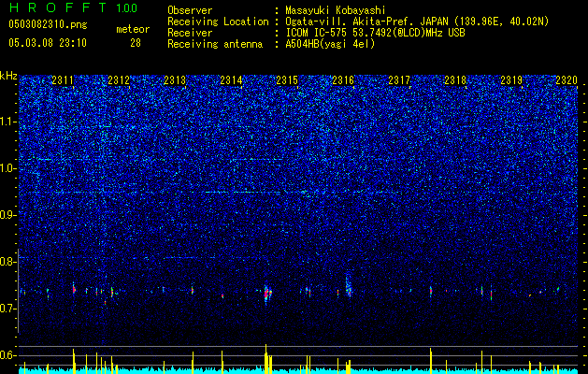Click time marker 2318
588x374 pixels.
point(455,80)
